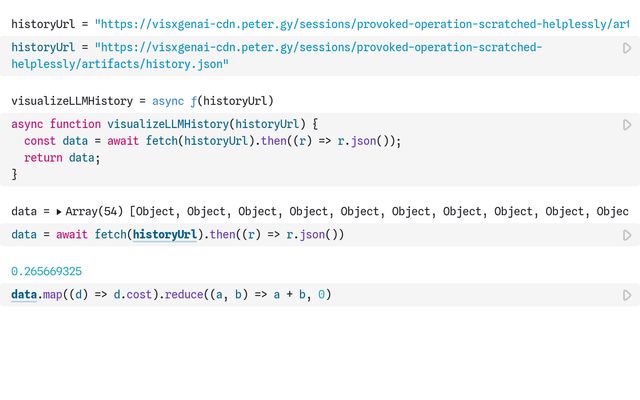640x400 pixels.
Task: Run the historyUrl definition cell
Action: [x=627, y=48]
